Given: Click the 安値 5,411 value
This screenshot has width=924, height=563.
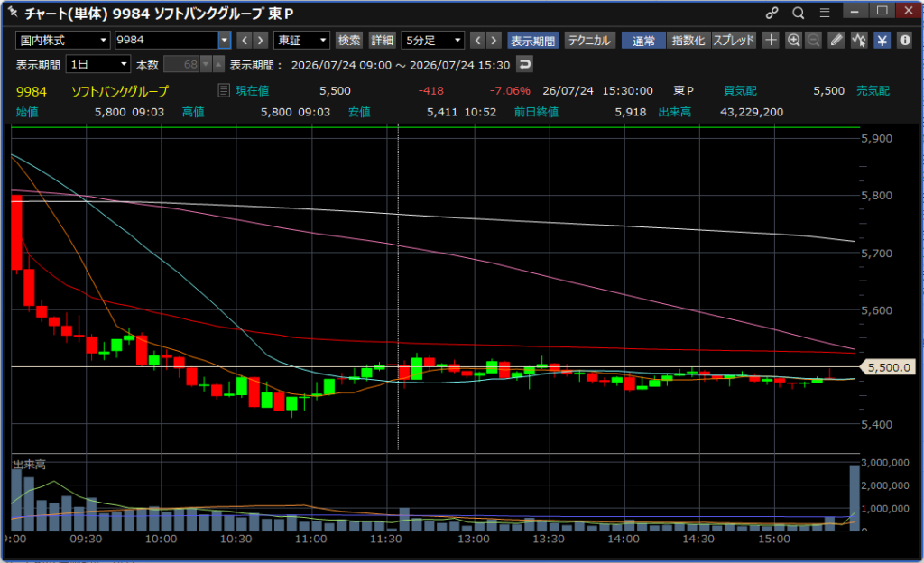Looking at the screenshot, I should pyautogui.click(x=442, y=112).
